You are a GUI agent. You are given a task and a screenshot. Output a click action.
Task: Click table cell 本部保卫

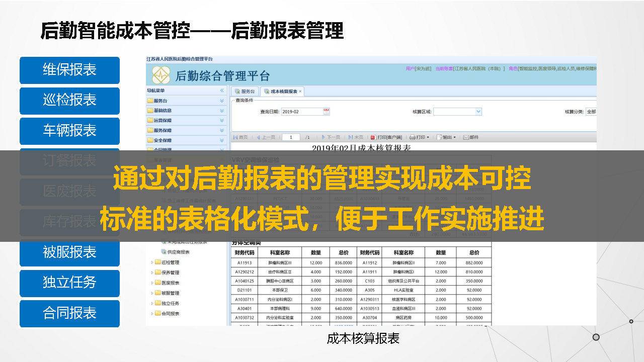point(279,290)
